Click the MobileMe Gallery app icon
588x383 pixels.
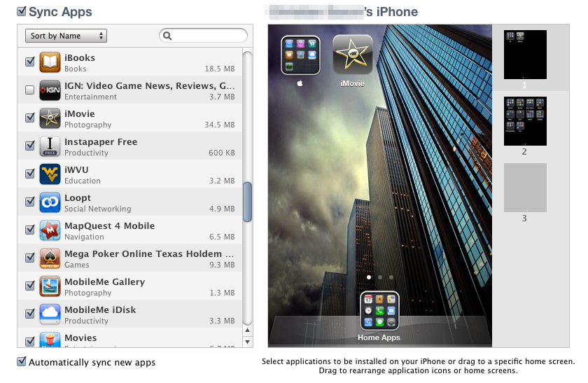(x=50, y=286)
